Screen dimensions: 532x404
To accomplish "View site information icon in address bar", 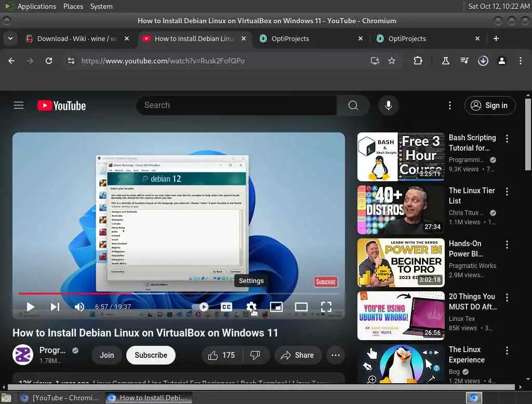I will pos(71,61).
